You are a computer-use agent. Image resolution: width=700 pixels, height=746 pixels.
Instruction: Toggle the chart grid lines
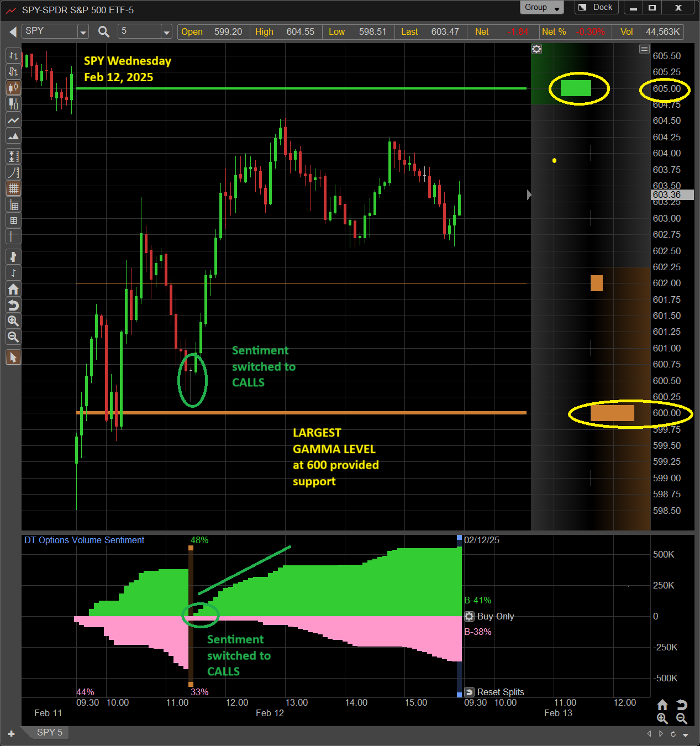pyautogui.click(x=13, y=188)
